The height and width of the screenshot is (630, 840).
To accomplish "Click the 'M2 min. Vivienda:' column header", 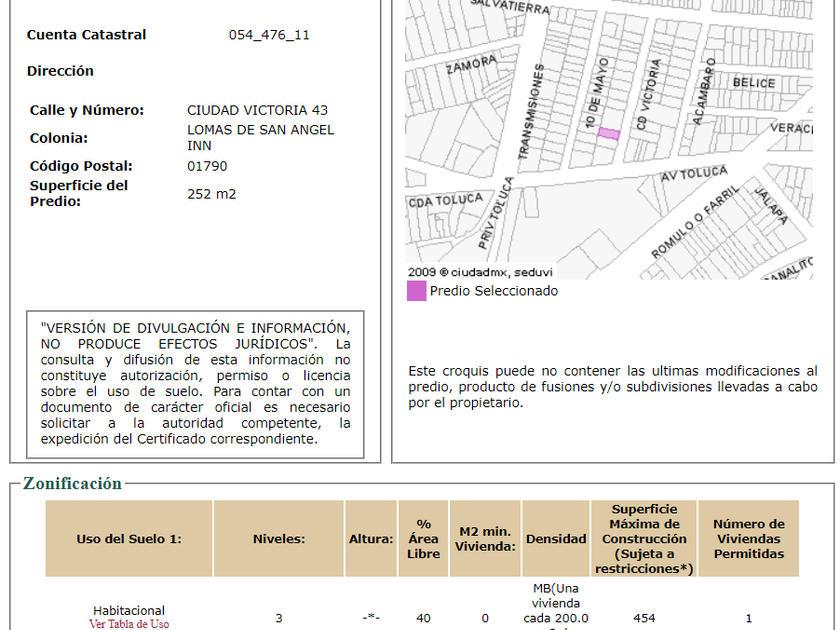I will pos(485,539).
